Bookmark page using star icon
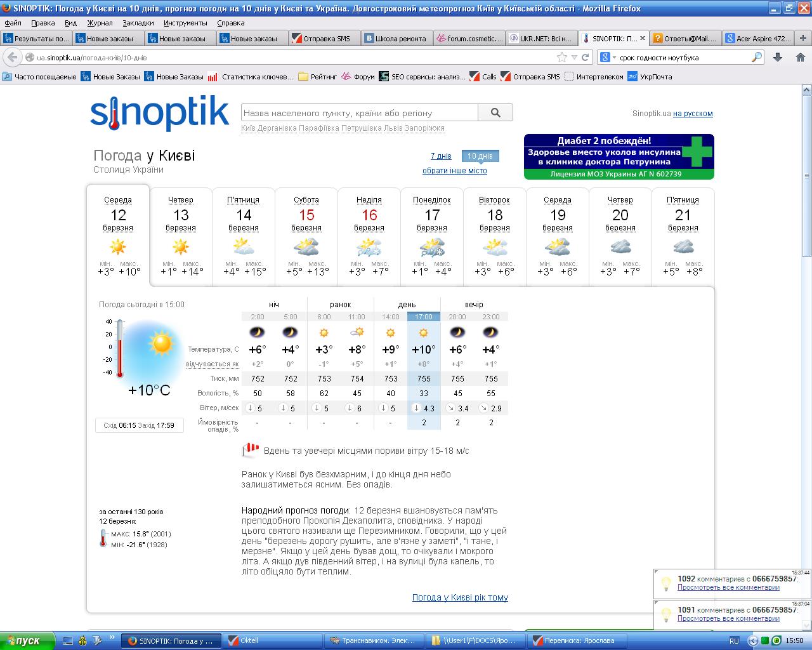 pyautogui.click(x=561, y=57)
